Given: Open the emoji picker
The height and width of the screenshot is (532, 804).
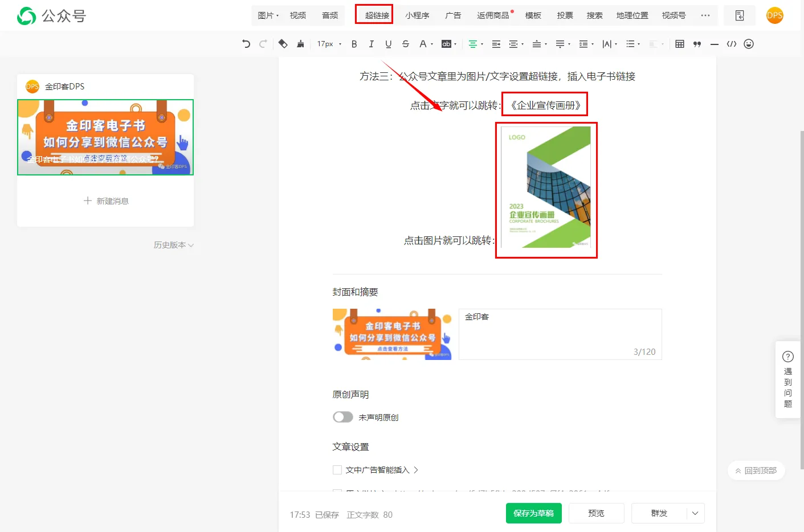Looking at the screenshot, I should click(x=749, y=44).
